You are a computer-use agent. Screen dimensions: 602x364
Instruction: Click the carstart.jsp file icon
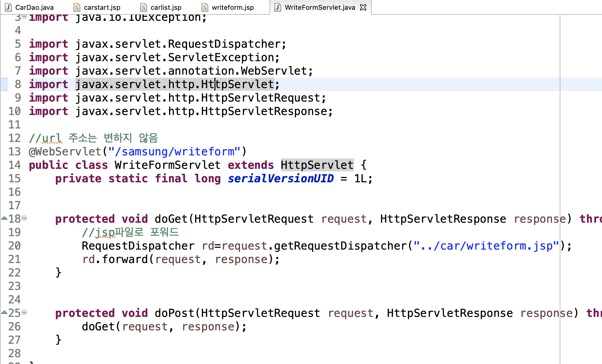(77, 7)
